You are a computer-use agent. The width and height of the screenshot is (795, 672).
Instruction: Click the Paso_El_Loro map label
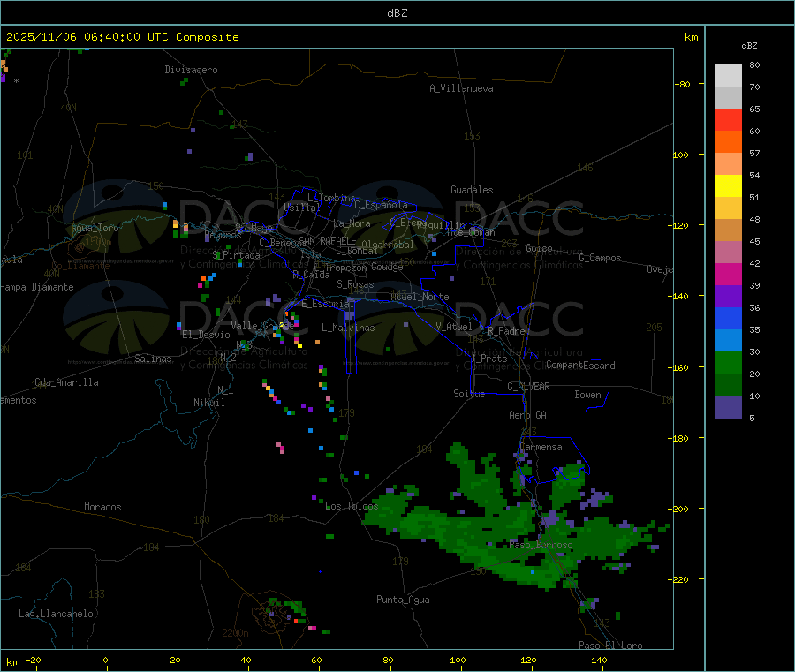click(x=610, y=646)
